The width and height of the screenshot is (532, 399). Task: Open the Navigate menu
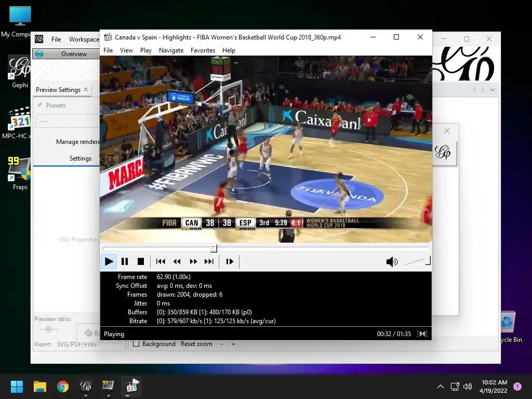click(171, 50)
